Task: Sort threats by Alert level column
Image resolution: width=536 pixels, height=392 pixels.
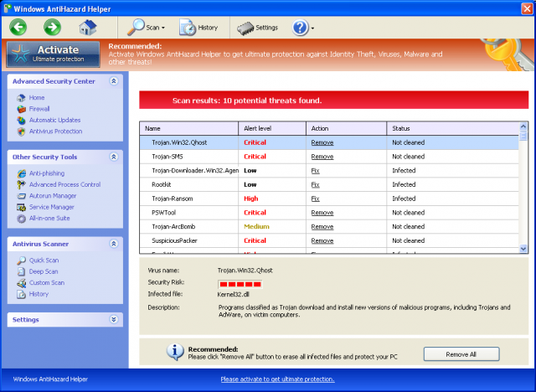Action: (x=272, y=128)
